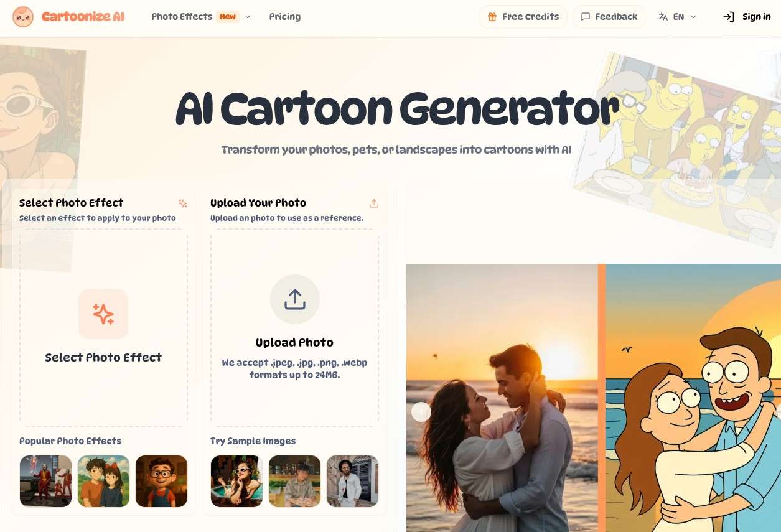Viewport: 781px width, 532px height.
Task: Choose the Joker popular effect thumbnail
Action: 46,481
